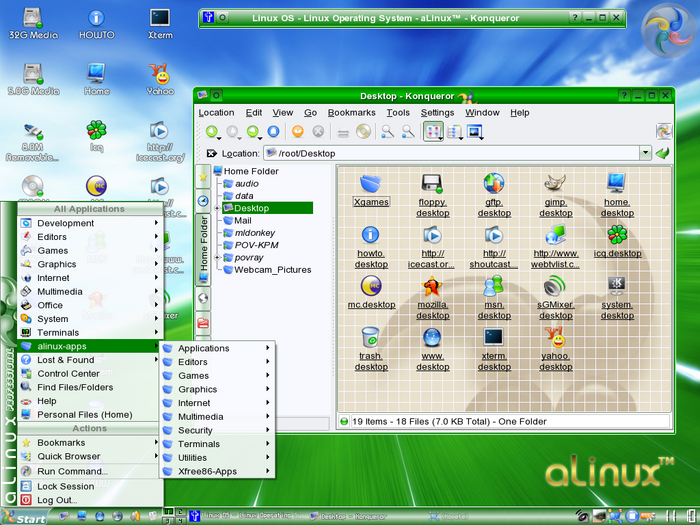Click the status bar items summary text
Viewport: 700px width, 525px height.
point(449,421)
